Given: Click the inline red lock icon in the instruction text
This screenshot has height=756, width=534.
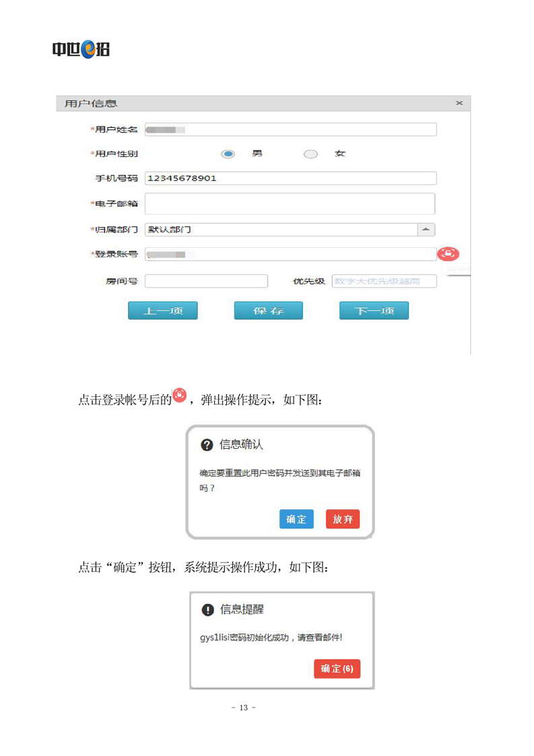Looking at the screenshot, I should (179, 395).
